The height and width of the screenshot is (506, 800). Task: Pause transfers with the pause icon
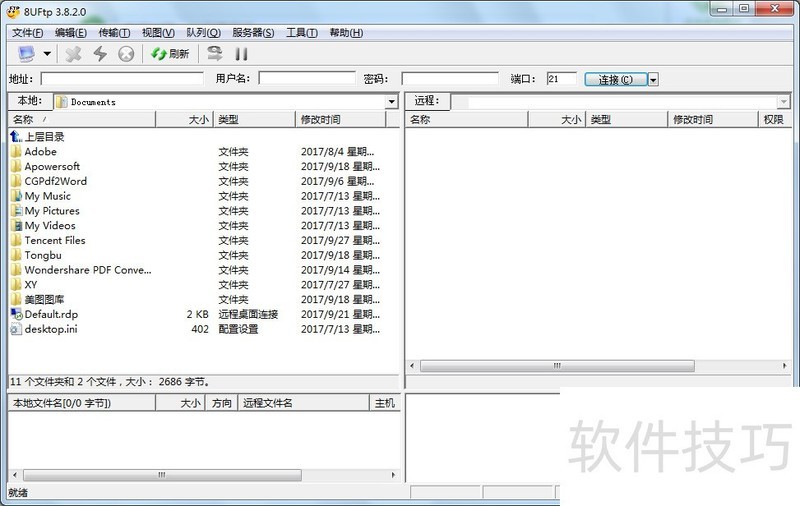[x=241, y=54]
